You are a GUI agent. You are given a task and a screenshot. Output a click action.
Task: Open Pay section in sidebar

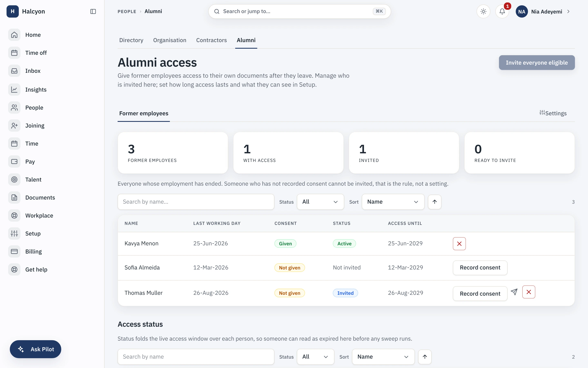pyautogui.click(x=52, y=162)
